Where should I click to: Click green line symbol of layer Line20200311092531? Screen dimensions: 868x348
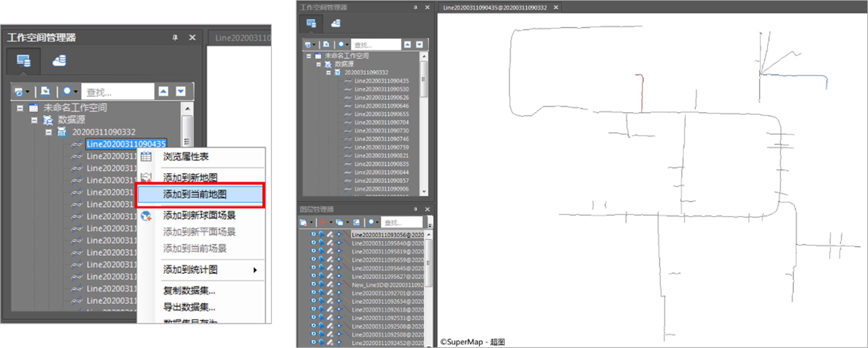[x=347, y=318]
